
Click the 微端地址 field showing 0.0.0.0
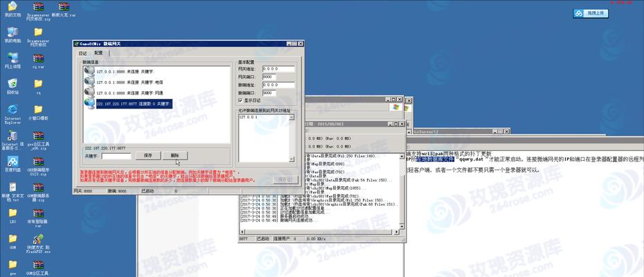click(278, 85)
